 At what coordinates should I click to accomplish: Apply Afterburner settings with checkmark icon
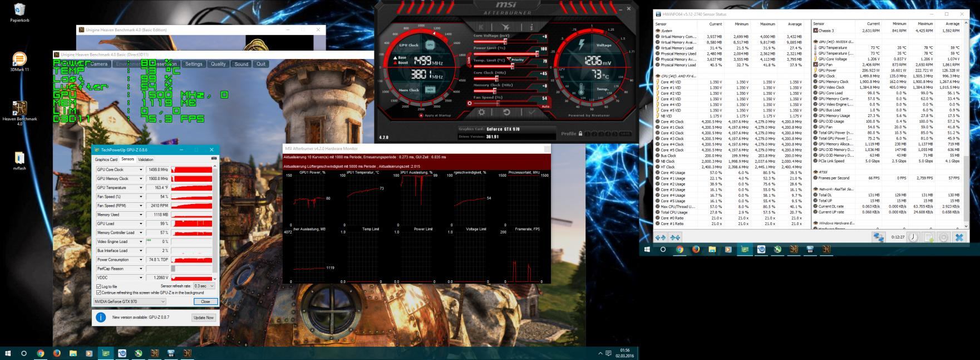pos(531,112)
